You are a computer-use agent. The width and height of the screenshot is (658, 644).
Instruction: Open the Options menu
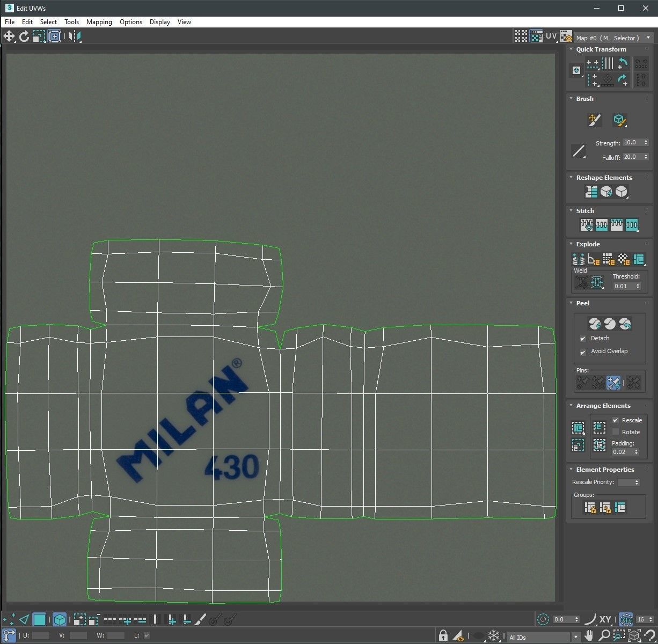131,22
